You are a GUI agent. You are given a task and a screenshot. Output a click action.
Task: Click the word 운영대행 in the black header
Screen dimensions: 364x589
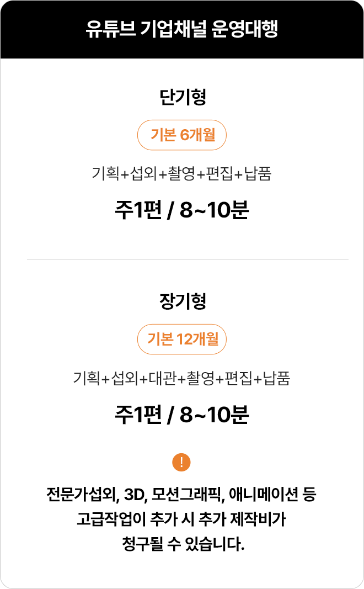coord(245,29)
